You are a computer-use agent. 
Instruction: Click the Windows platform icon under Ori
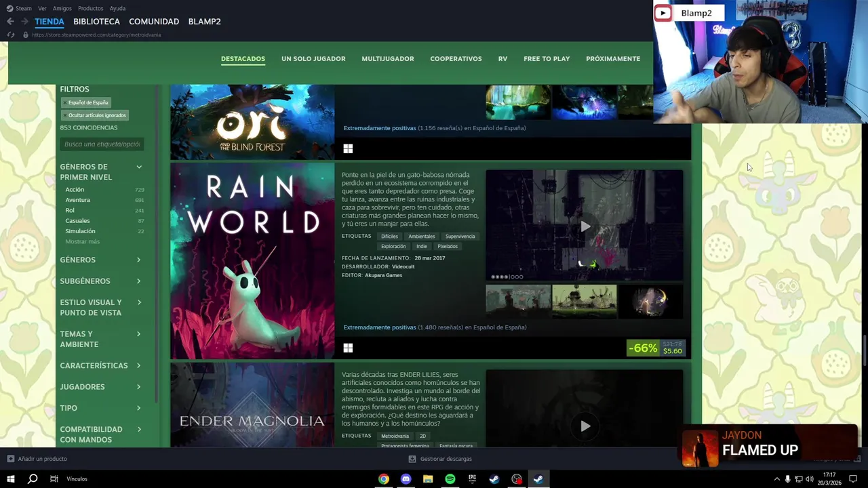348,148
